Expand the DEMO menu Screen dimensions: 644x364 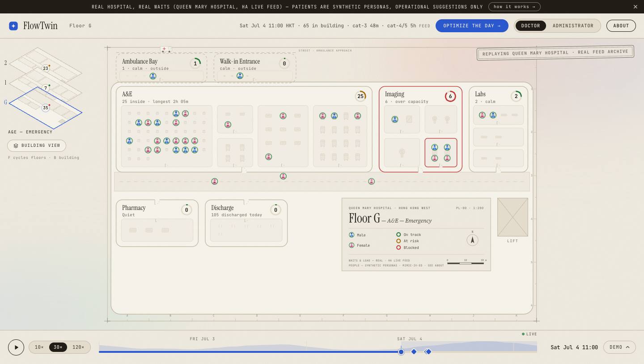(619, 347)
